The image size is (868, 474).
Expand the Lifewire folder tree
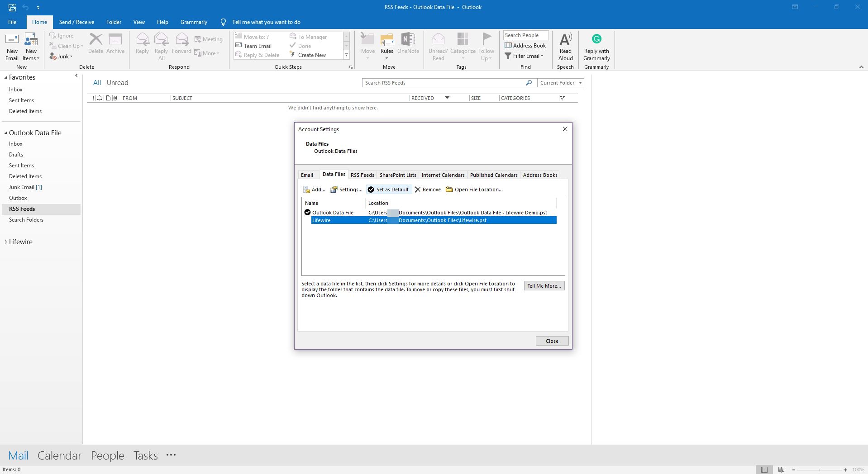[6, 242]
